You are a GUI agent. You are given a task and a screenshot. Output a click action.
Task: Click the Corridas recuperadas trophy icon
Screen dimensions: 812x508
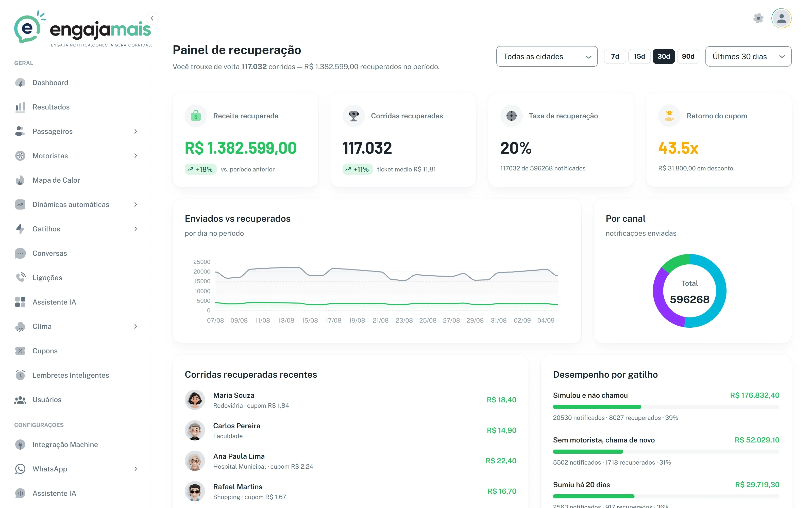tap(353, 116)
